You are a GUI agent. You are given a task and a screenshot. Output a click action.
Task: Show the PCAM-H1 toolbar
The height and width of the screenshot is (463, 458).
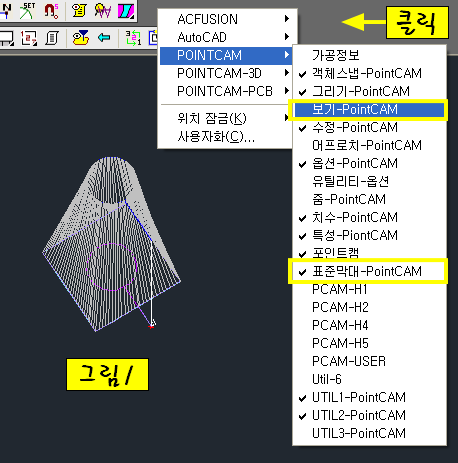coord(369,289)
